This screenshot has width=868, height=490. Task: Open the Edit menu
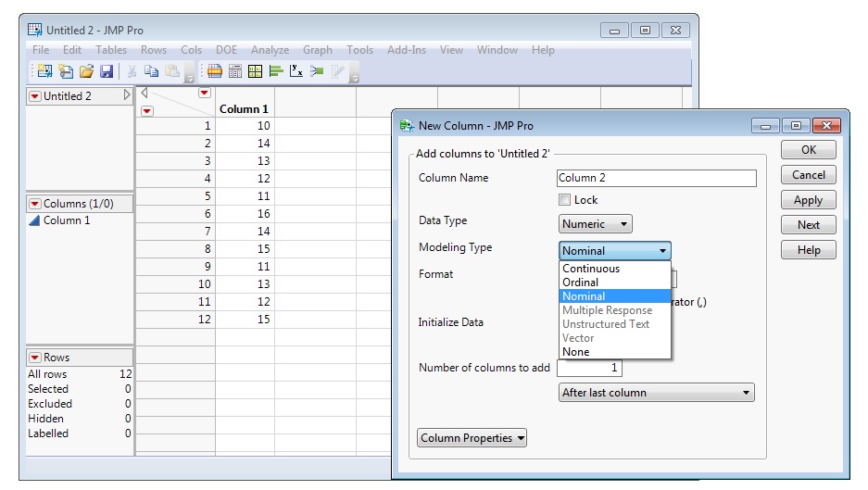(72, 50)
